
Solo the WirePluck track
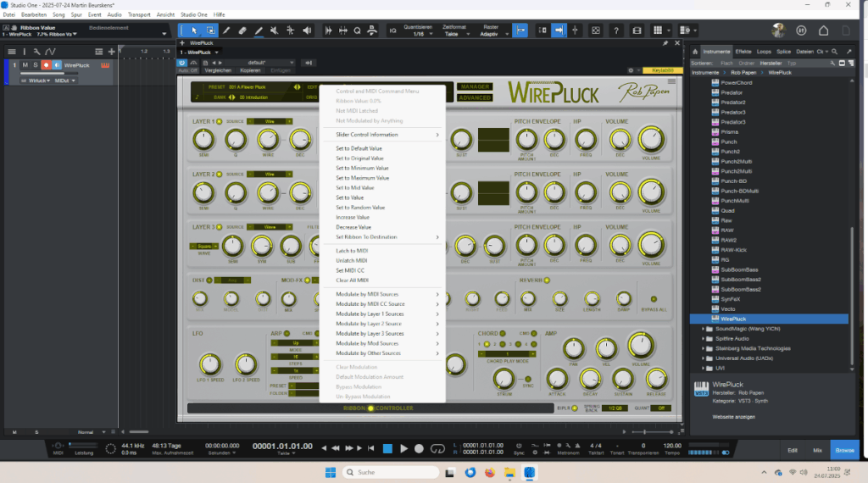pyautogui.click(x=36, y=65)
